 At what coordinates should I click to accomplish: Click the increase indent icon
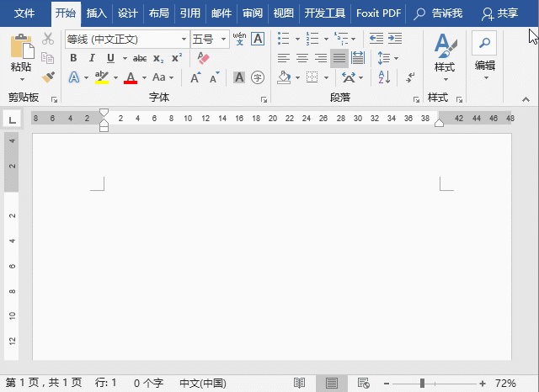point(395,39)
